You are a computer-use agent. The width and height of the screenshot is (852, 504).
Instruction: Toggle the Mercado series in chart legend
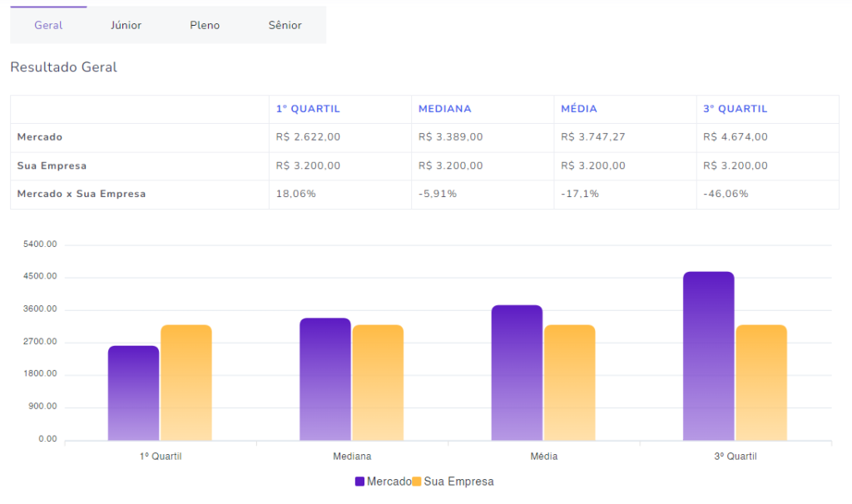click(x=383, y=482)
